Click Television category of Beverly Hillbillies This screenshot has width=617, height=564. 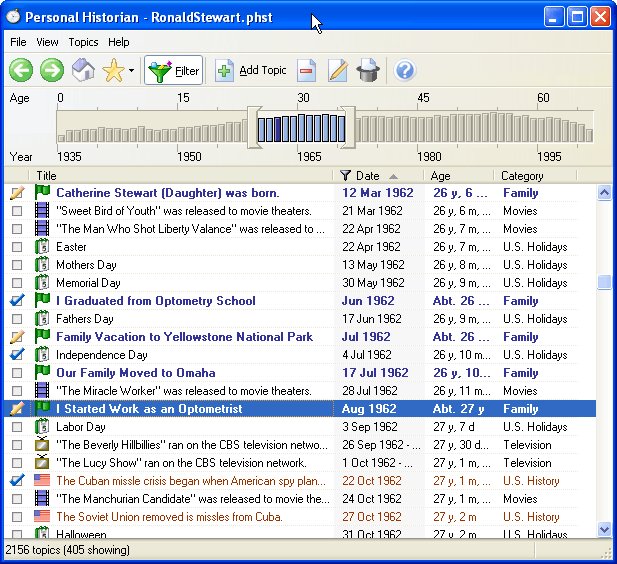coord(527,445)
